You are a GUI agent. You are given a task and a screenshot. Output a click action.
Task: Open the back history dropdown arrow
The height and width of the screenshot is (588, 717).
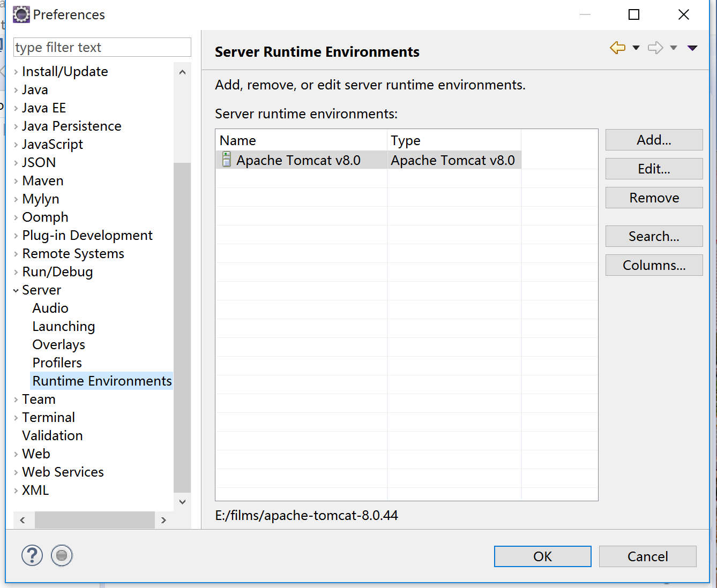(x=636, y=48)
